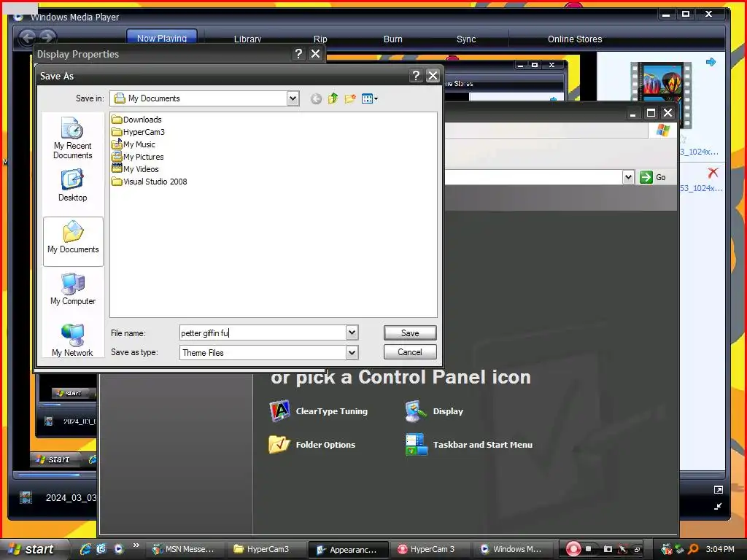
Task: Open the Sync tab in Media Player
Action: tap(466, 39)
